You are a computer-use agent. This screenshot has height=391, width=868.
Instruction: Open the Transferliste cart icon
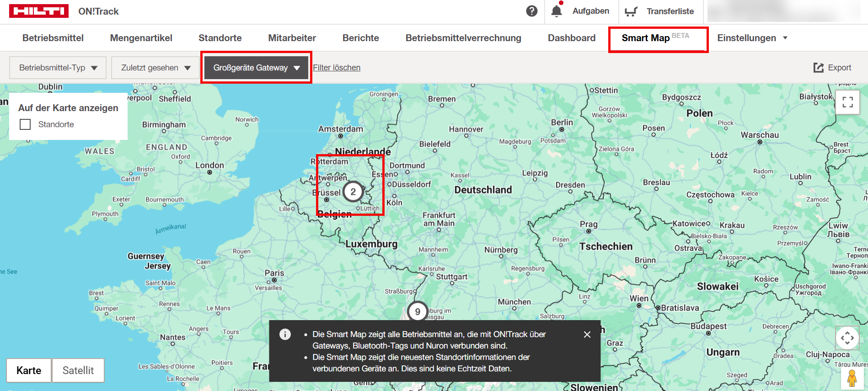pos(631,11)
